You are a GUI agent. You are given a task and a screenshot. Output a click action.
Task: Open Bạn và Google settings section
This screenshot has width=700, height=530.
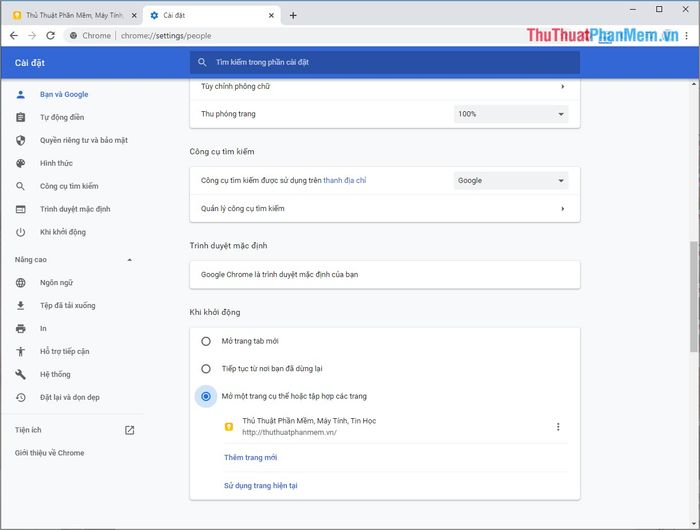click(x=64, y=95)
